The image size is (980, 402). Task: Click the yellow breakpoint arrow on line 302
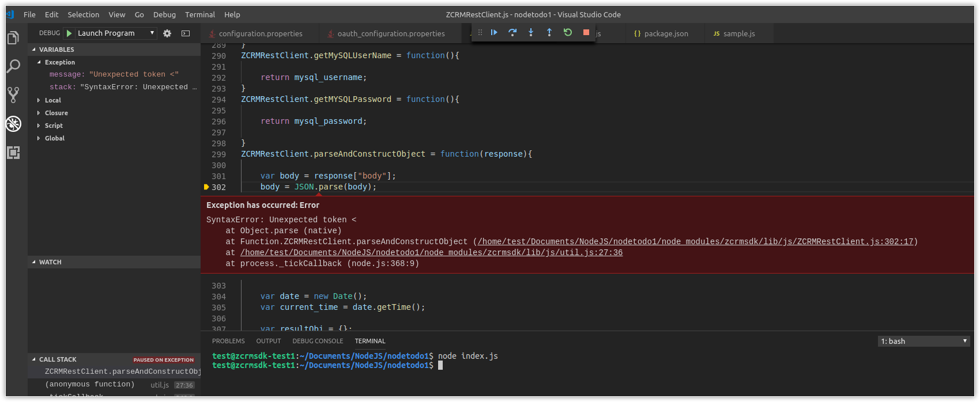(206, 187)
